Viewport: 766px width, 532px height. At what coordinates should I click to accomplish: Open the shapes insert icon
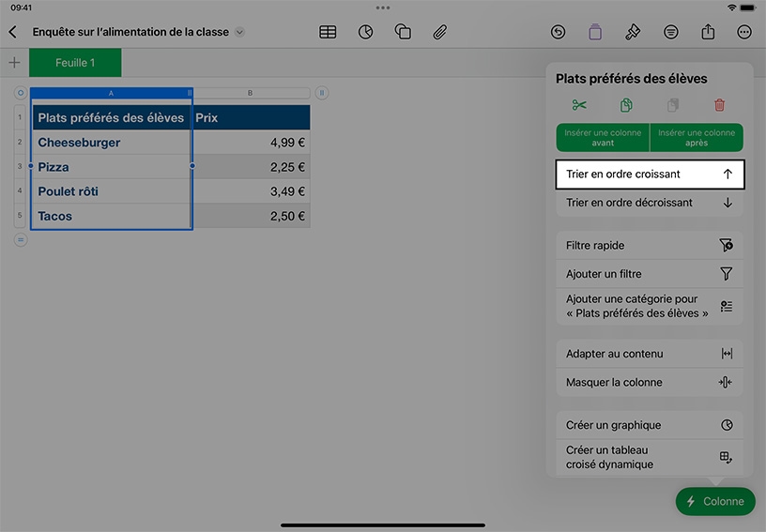tap(403, 32)
